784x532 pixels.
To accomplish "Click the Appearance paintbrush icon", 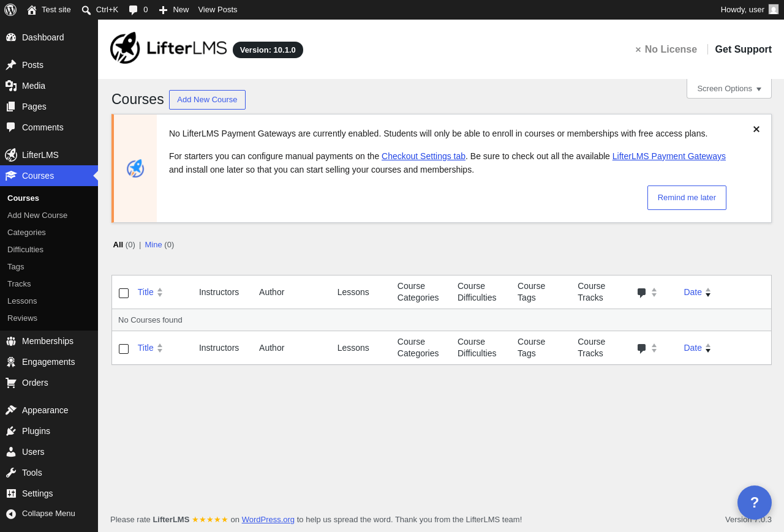I will (11, 410).
